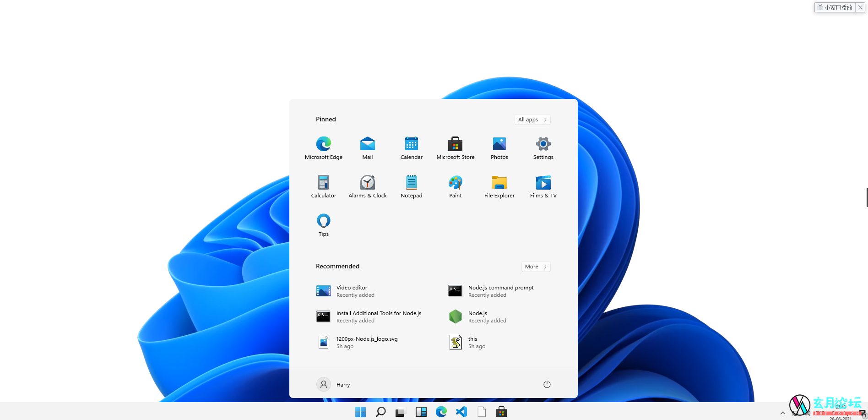
Task: Click the 小窗口播放 mini-player button
Action: click(835, 7)
